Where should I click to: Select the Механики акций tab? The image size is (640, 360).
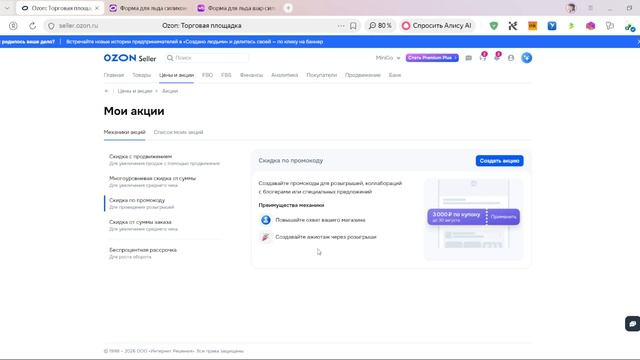point(124,132)
